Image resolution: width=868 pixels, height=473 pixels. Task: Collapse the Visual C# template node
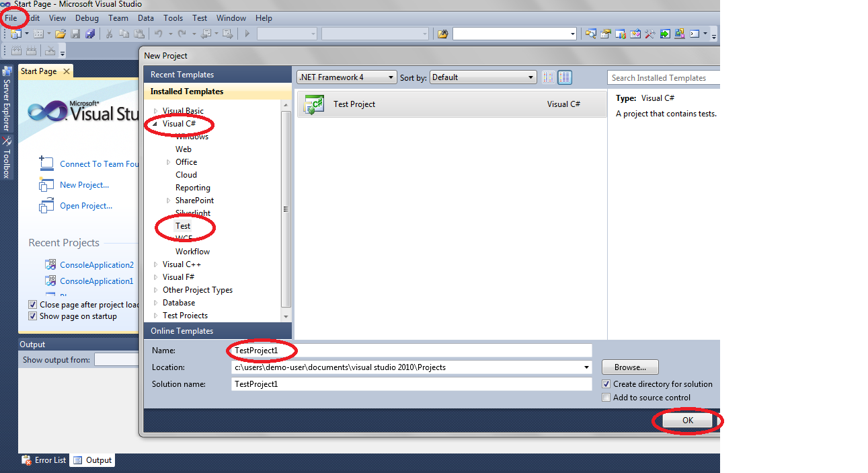[x=156, y=124]
